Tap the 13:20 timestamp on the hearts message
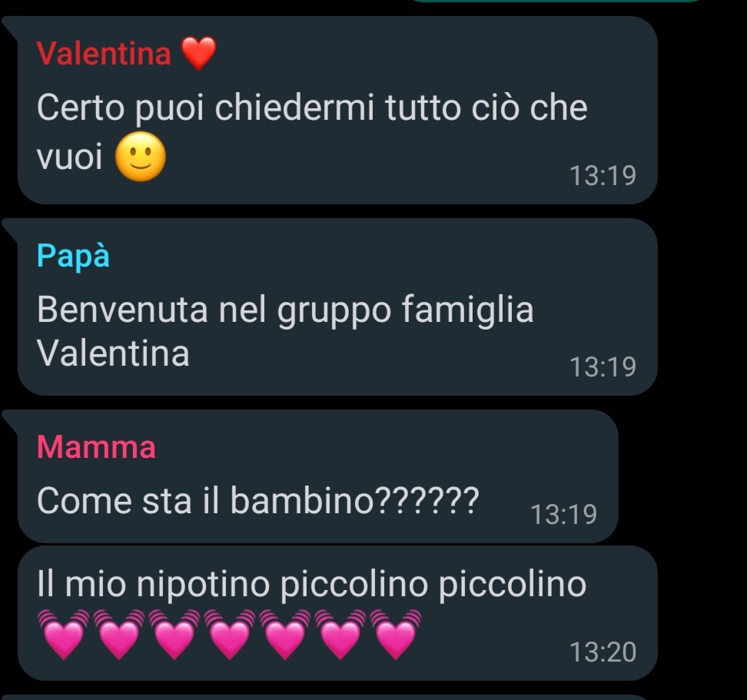Image resolution: width=747 pixels, height=700 pixels. tap(603, 652)
